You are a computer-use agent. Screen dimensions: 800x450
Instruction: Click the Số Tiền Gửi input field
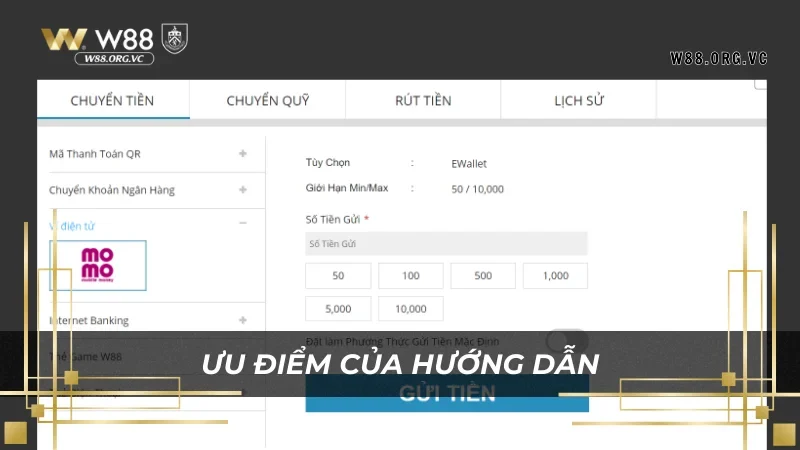[x=446, y=243]
